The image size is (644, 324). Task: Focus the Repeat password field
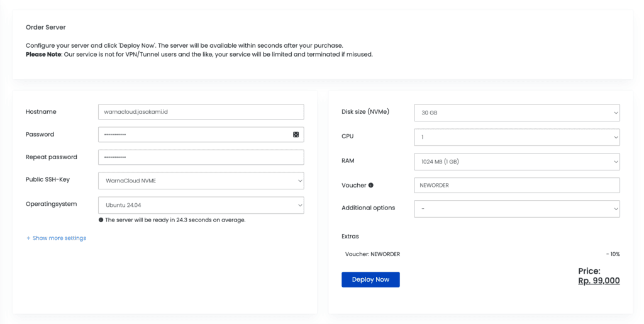coord(201,157)
